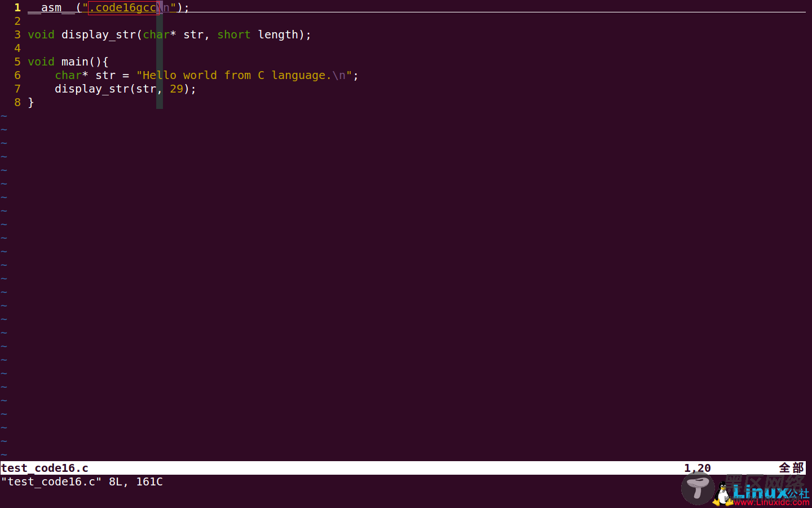Click test_code16.c filename in status line
Viewport: 812px width, 508px height.
[45, 468]
